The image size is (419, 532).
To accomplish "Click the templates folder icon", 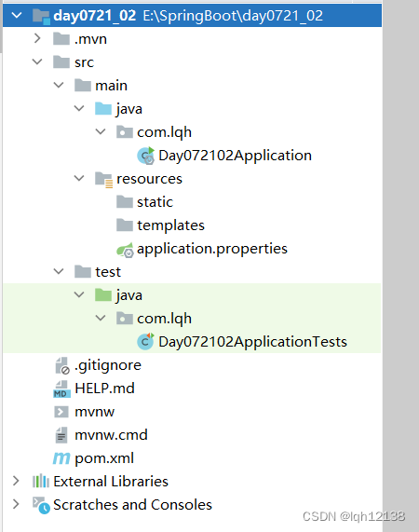I will click(x=125, y=225).
